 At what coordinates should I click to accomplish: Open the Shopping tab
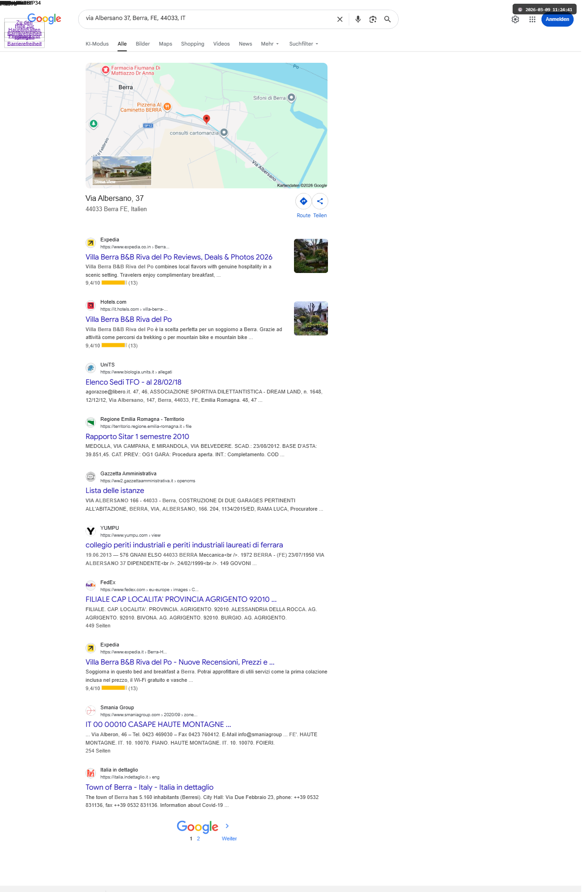tap(193, 44)
